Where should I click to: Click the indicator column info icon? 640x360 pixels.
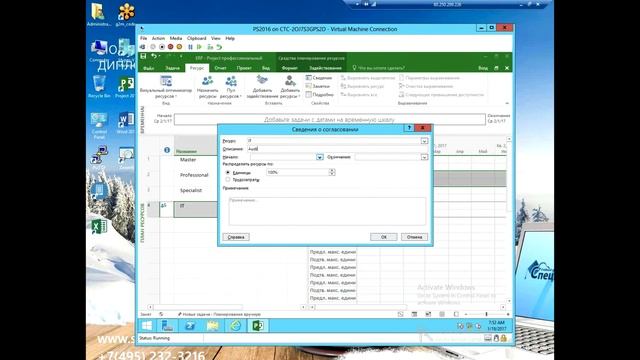pos(167,150)
